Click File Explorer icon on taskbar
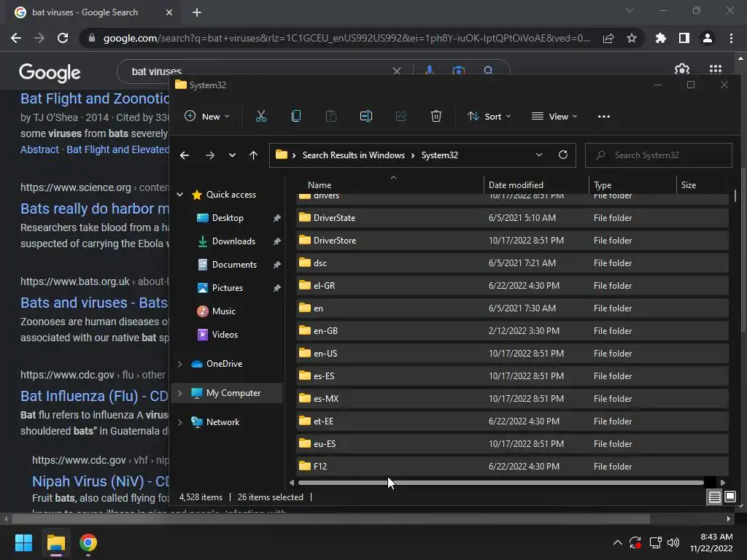747x560 pixels. (x=55, y=542)
